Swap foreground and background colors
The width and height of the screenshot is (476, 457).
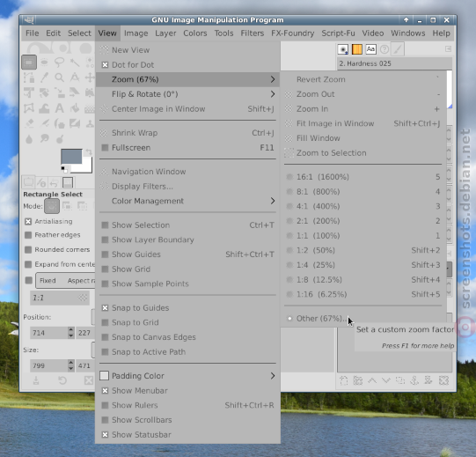pyautogui.click(x=88, y=152)
